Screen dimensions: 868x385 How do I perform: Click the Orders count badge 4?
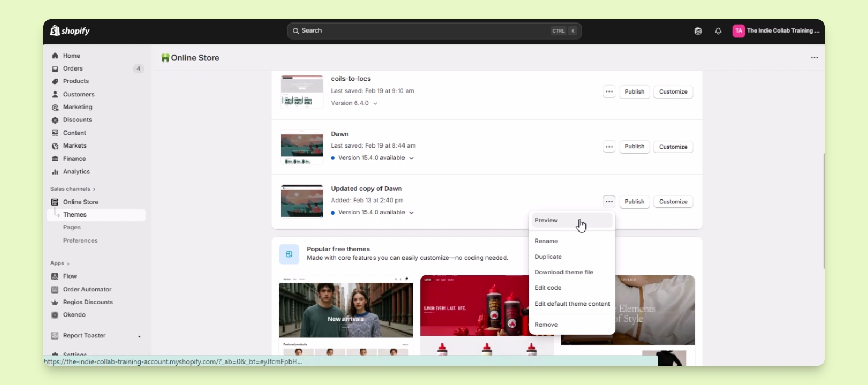tap(139, 68)
